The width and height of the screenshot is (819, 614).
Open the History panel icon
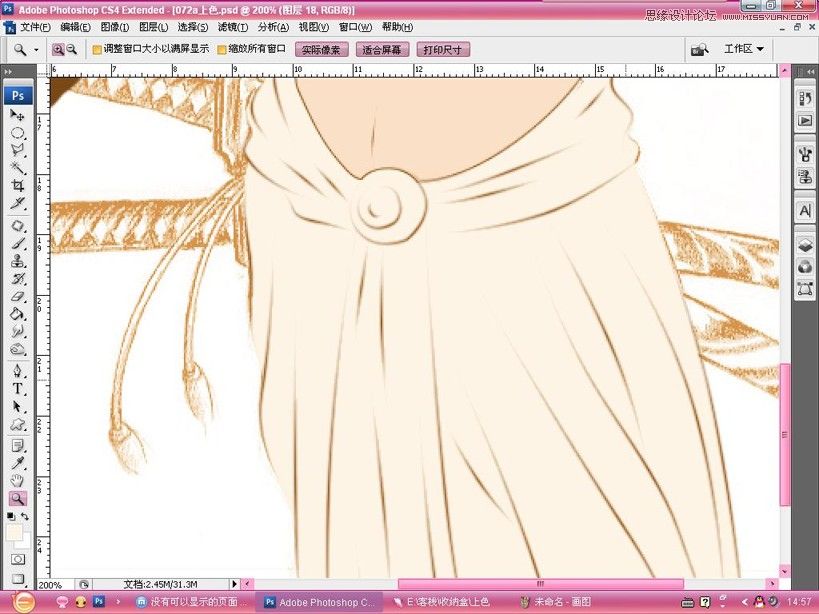pos(805,98)
